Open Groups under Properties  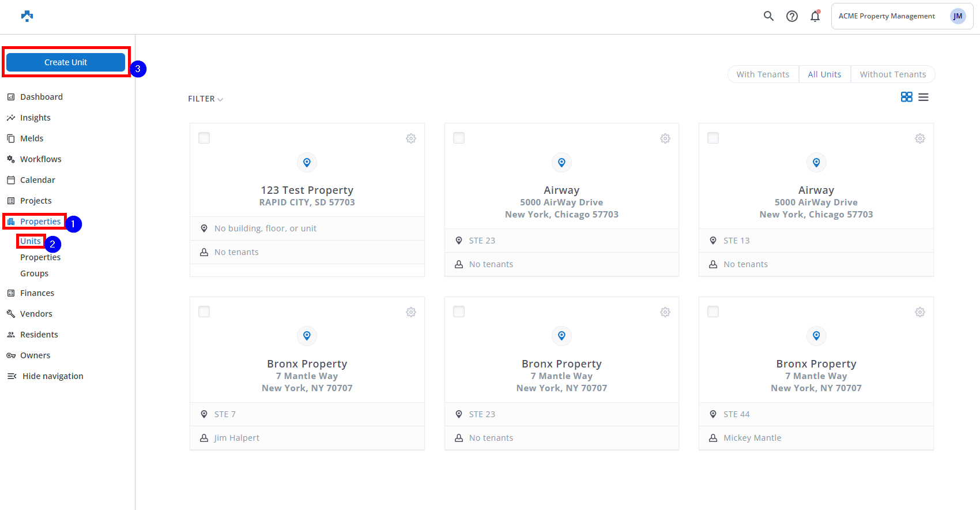tap(34, 273)
